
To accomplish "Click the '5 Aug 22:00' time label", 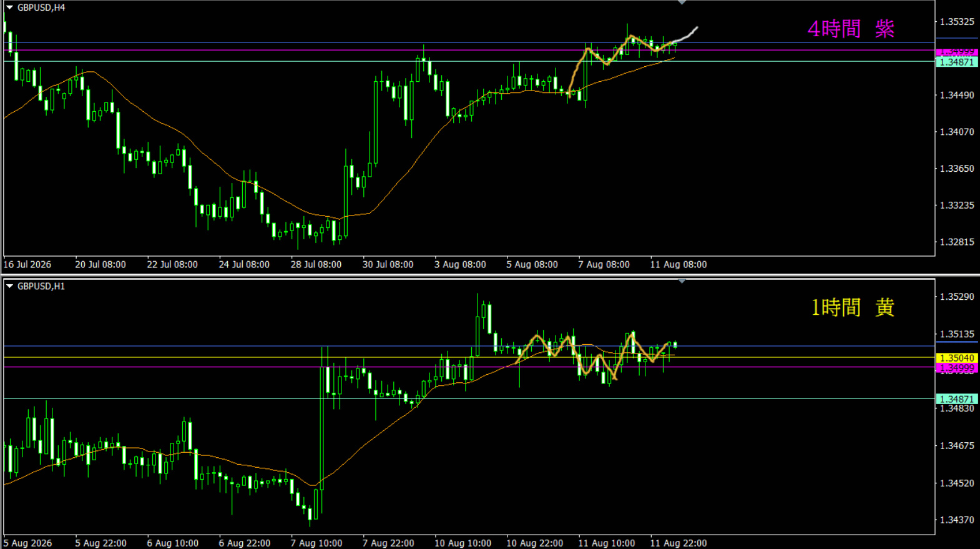I will pos(101,543).
